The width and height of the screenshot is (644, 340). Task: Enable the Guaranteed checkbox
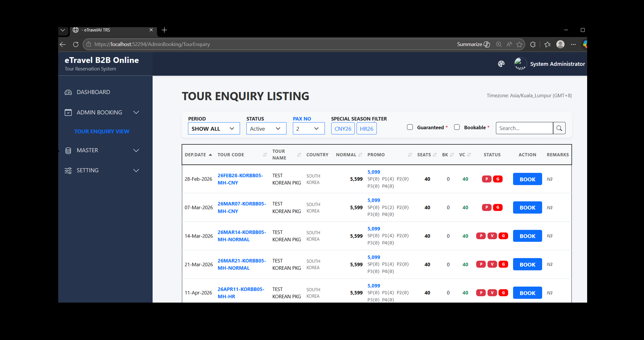click(x=410, y=127)
